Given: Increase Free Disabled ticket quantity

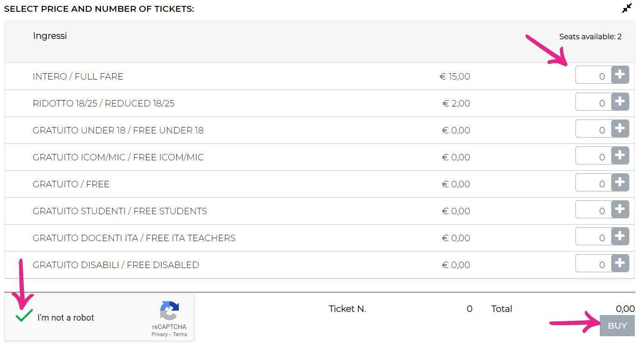Looking at the screenshot, I should [620, 264].
